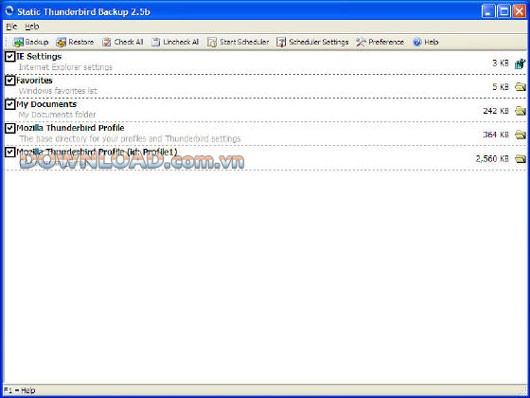
Task: Open Preference with the tools icon
Action: click(361, 42)
